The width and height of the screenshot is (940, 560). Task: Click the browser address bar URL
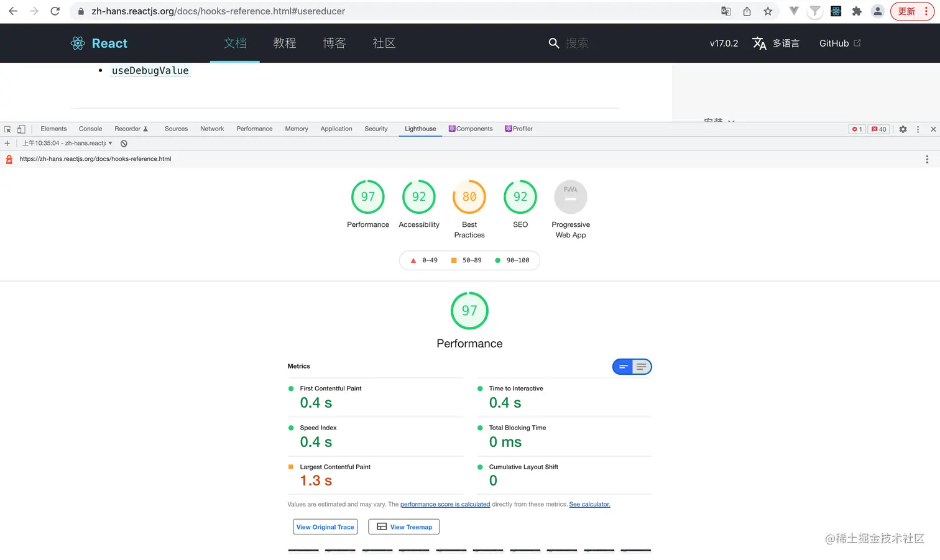218,11
